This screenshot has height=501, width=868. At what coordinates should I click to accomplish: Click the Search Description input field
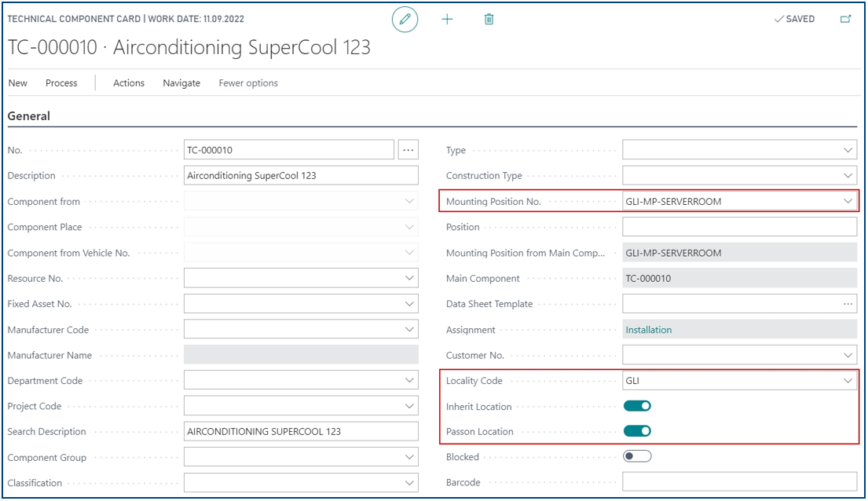coord(301,431)
